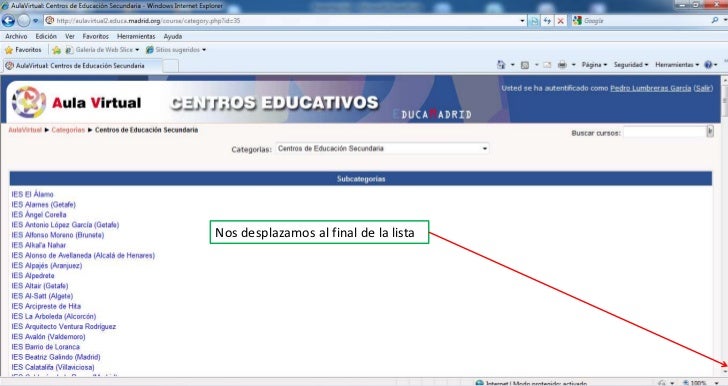Image resolution: width=728 pixels, height=386 pixels.
Task: Open the Categorías combo box
Action: tap(382, 149)
